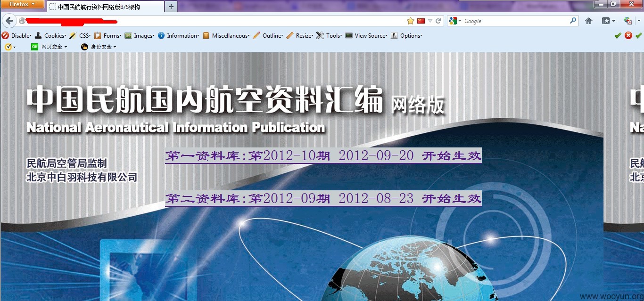
Task: Open the address bar history dropdown arrow
Action: (430, 21)
